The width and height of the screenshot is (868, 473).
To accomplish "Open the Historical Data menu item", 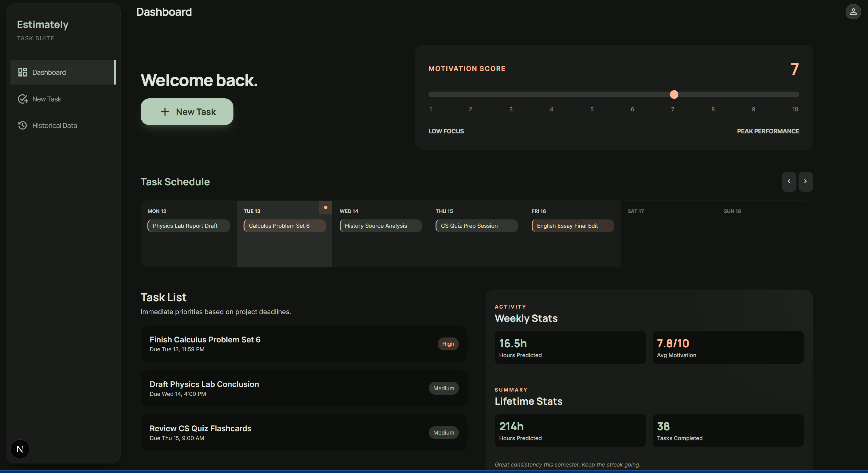I will (x=55, y=125).
